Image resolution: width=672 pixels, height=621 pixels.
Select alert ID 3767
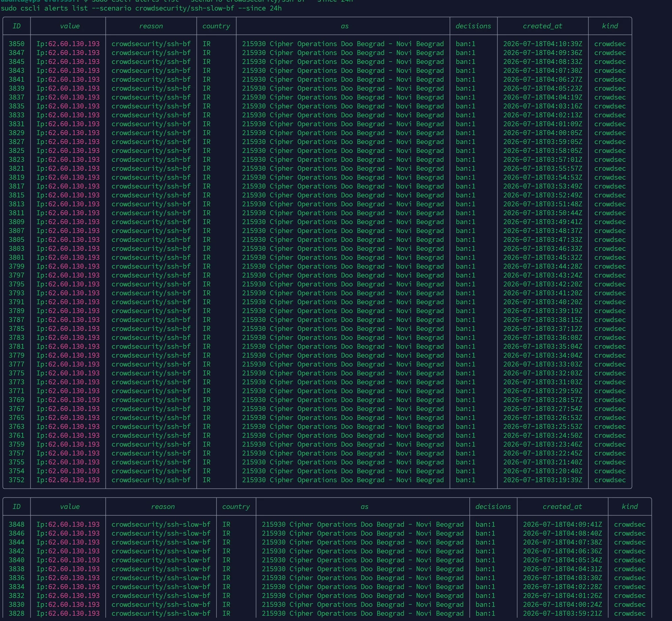[16, 409]
